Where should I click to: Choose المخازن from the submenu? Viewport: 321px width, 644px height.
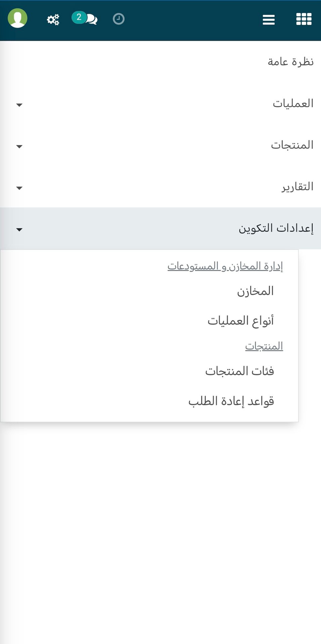pos(255,291)
